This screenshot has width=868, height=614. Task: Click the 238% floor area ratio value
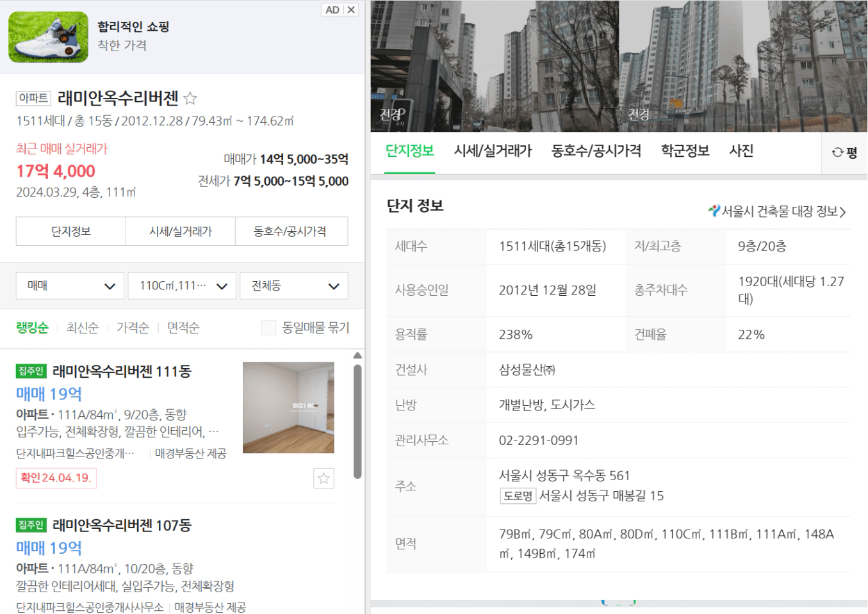[516, 335]
